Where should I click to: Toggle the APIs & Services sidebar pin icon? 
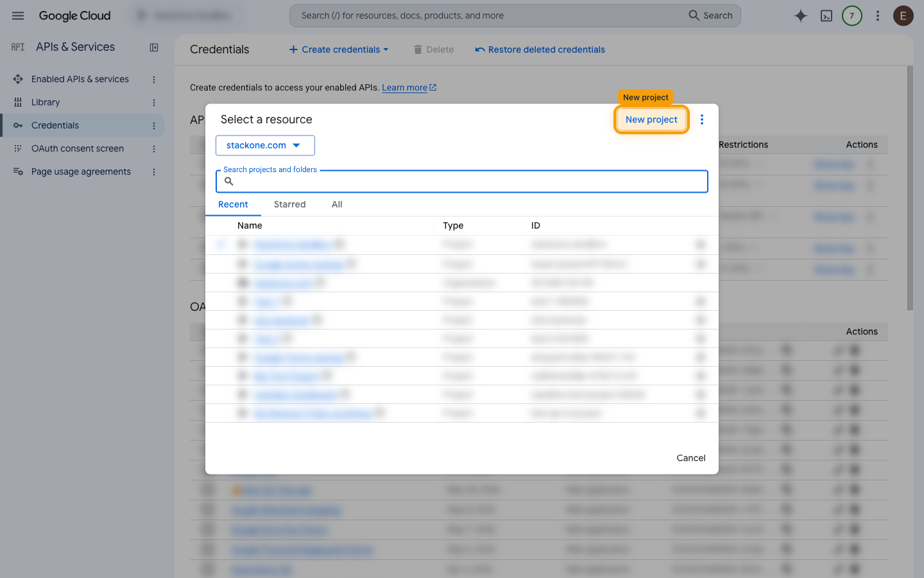click(x=154, y=48)
